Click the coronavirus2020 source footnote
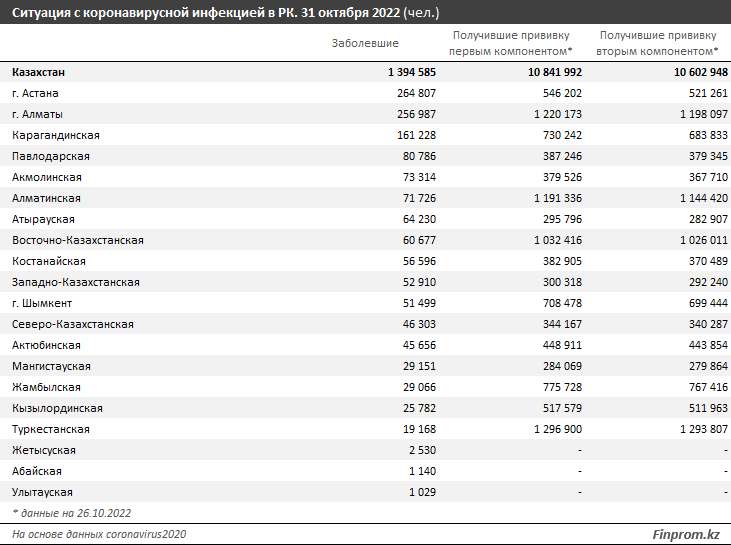The image size is (731, 545). click(x=99, y=534)
